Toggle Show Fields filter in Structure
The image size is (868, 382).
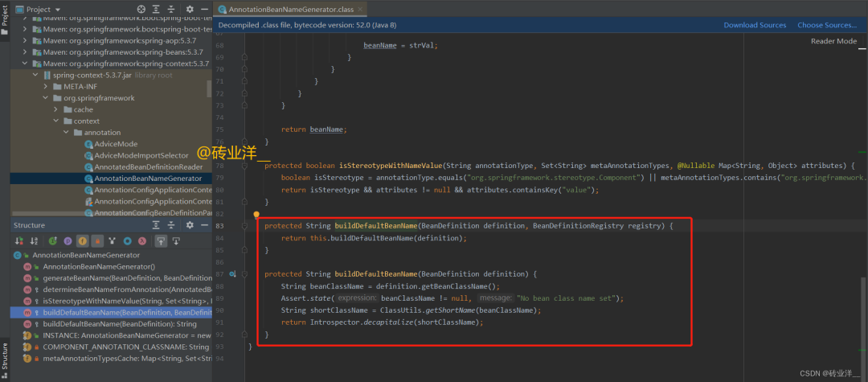point(82,240)
